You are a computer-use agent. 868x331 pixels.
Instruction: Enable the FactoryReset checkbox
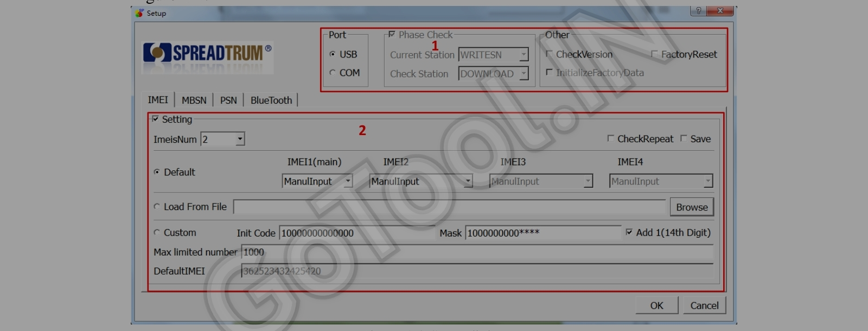click(654, 54)
